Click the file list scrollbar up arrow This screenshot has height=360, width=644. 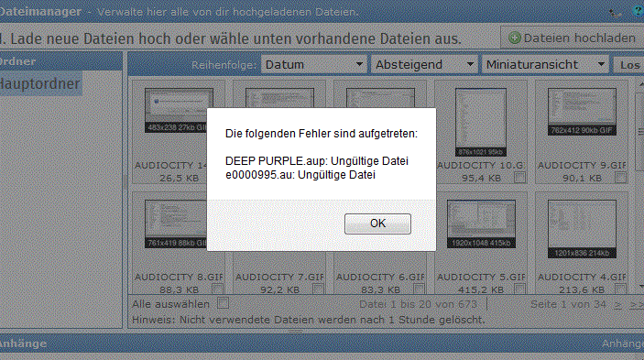coord(640,84)
